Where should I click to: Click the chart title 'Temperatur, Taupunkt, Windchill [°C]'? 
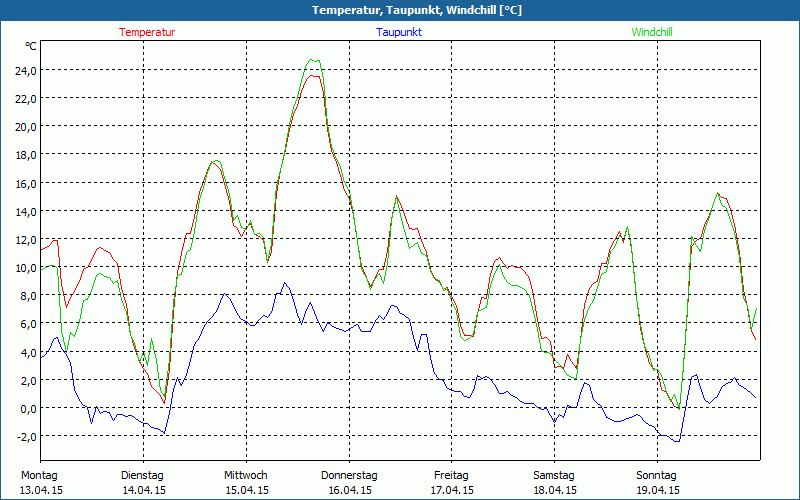[417, 10]
